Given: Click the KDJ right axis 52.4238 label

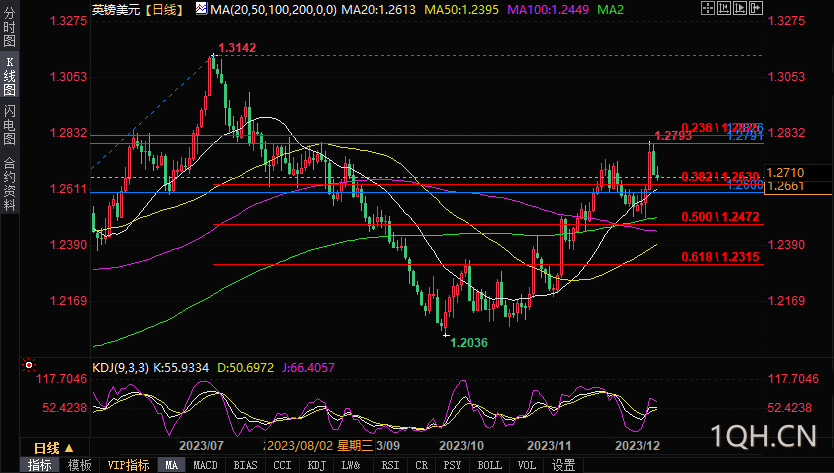Looking at the screenshot, I should [x=789, y=408].
